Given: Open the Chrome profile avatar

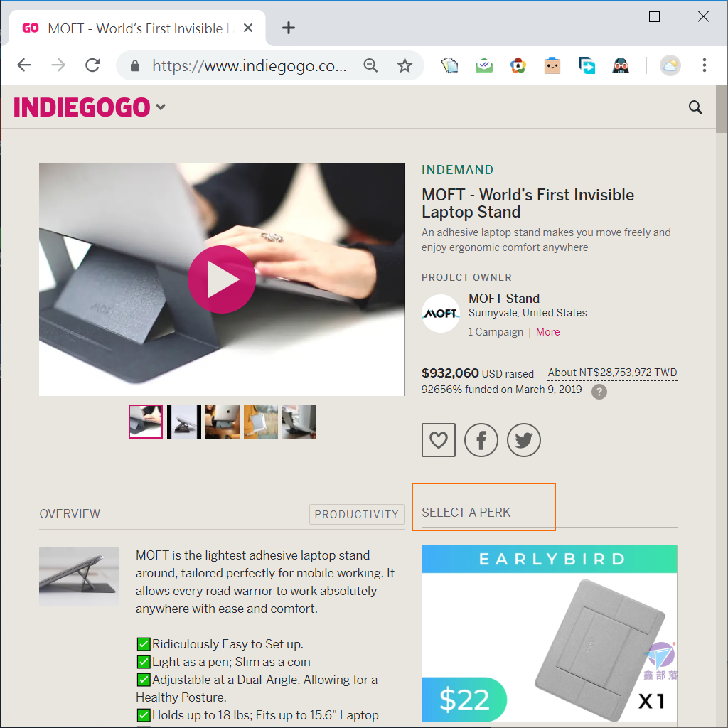Looking at the screenshot, I should pyautogui.click(x=670, y=65).
